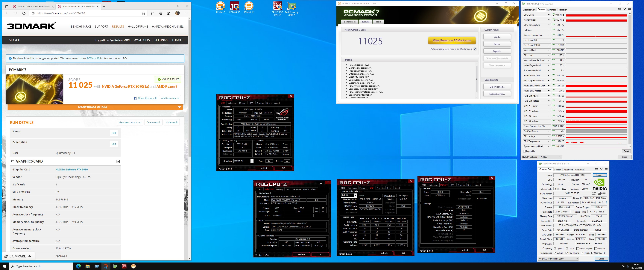Click the Windows Start button
This screenshot has width=644, height=270.
pyautogui.click(x=4, y=266)
